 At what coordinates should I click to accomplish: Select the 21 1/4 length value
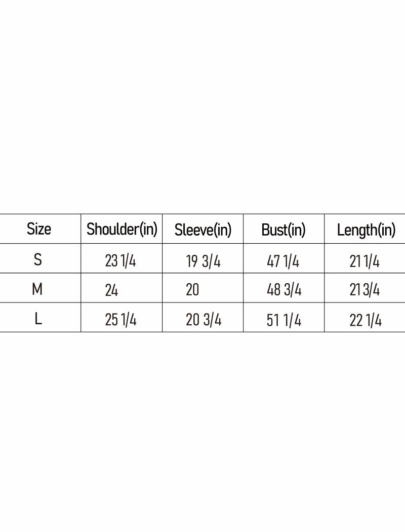(x=364, y=261)
